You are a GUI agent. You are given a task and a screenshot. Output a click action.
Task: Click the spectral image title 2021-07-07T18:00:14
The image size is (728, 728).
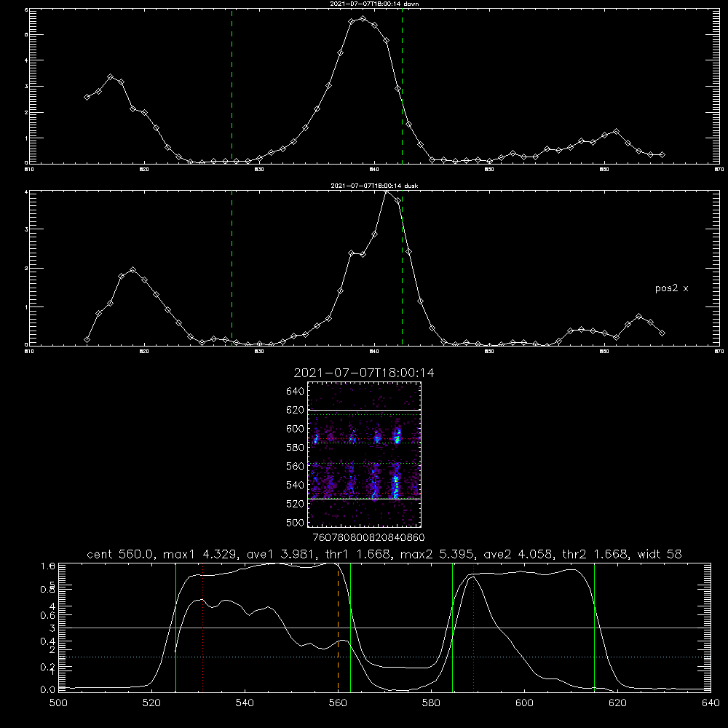pyautogui.click(x=364, y=373)
